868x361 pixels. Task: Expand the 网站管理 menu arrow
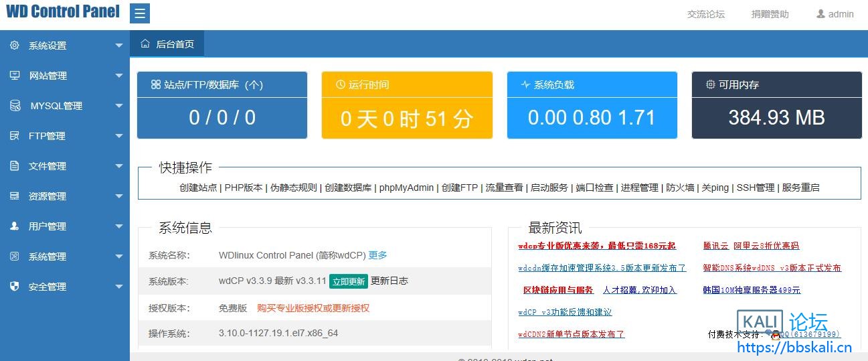(x=119, y=76)
